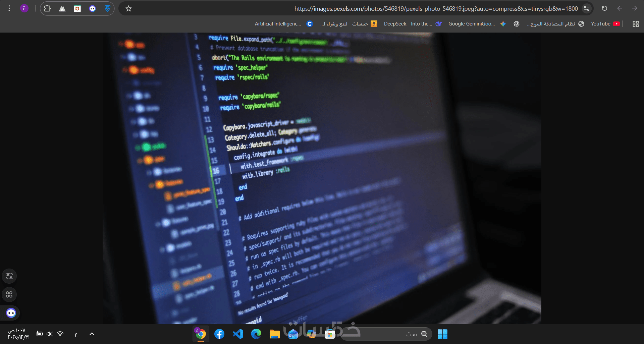644x344 pixels.
Task: Bookmark this page with the star
Action: click(128, 8)
